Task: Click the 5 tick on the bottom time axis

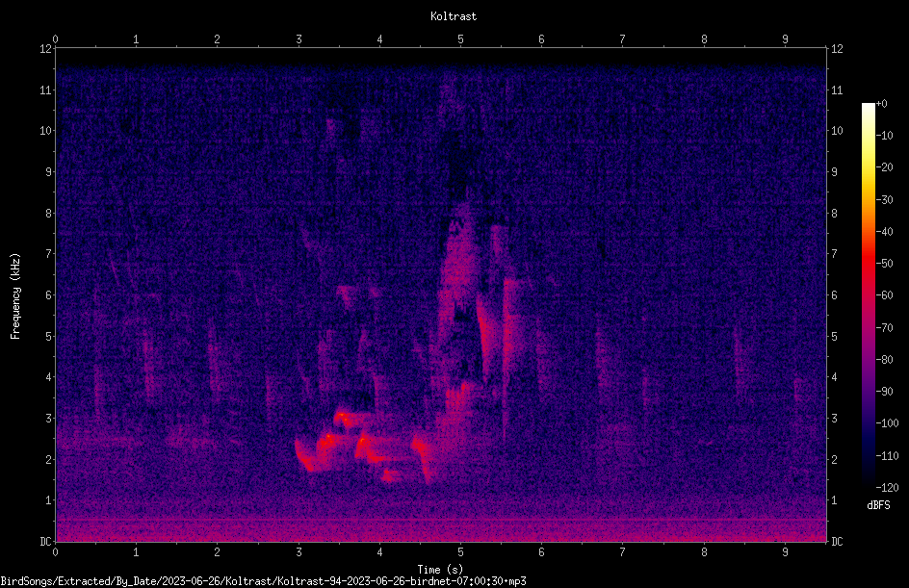Action: click(460, 552)
